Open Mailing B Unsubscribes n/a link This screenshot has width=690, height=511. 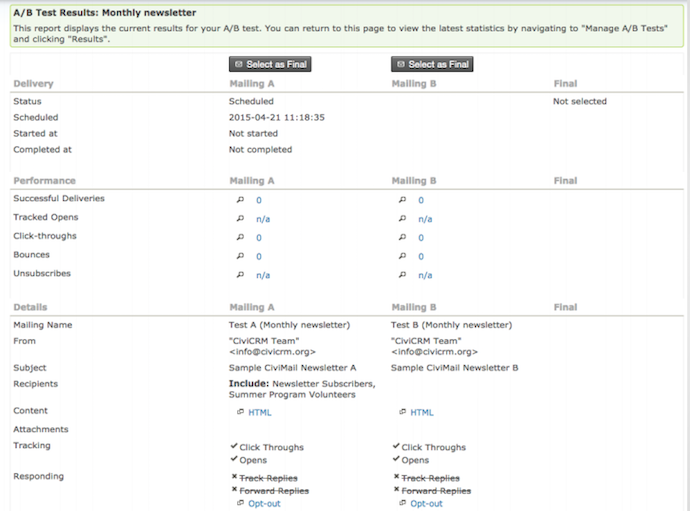425,275
